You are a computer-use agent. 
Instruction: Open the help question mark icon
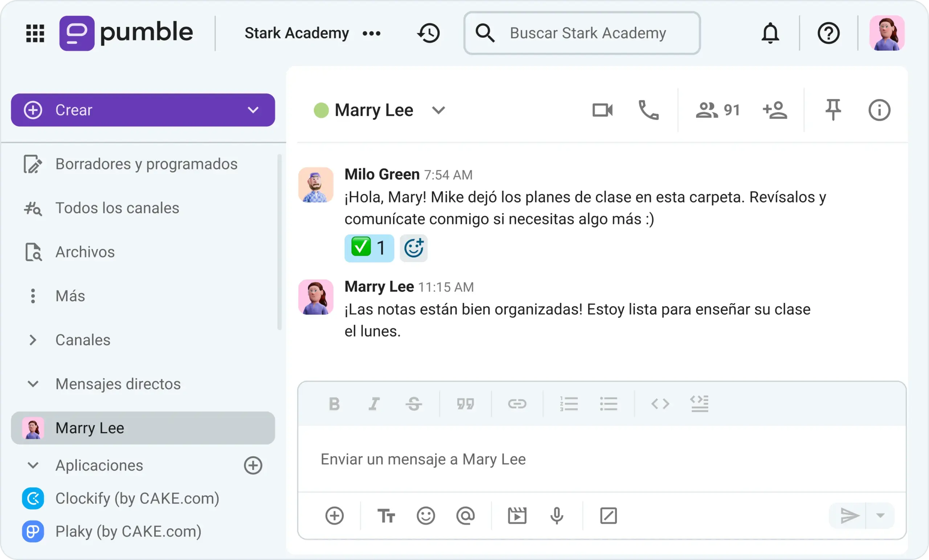click(828, 33)
